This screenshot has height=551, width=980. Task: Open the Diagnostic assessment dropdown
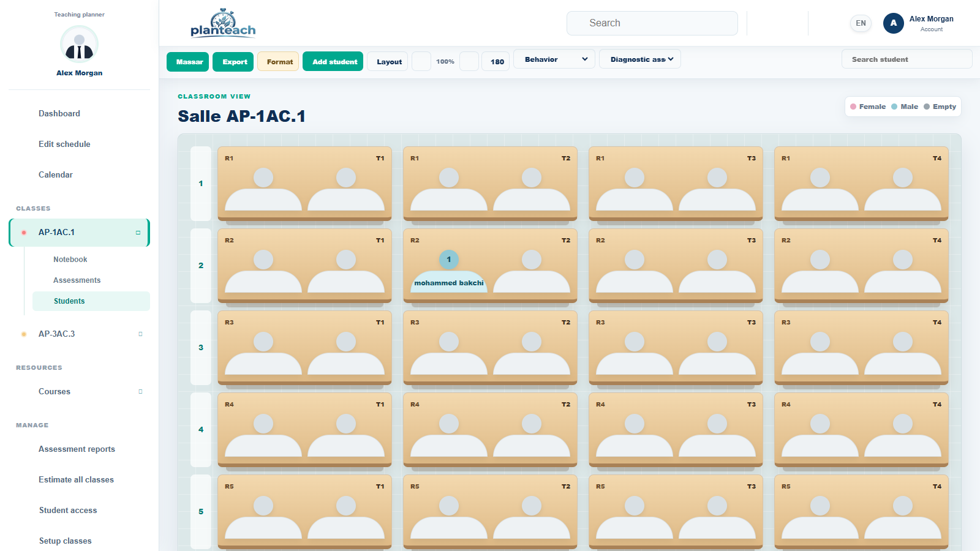tap(640, 59)
